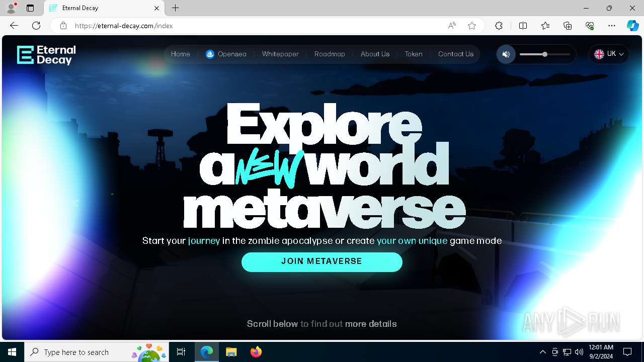Screen dimensions: 644x362
Task: Click the taskbar search box
Action: tap(96, 352)
